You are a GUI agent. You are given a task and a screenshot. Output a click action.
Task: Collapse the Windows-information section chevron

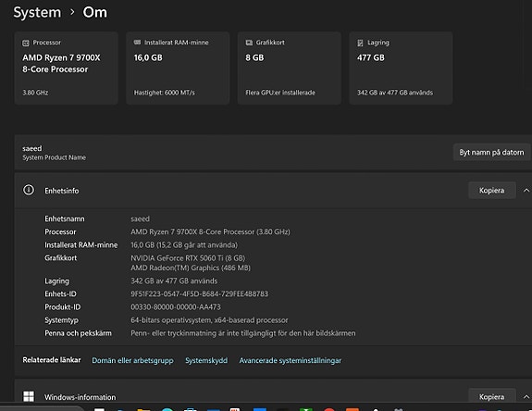pos(526,397)
